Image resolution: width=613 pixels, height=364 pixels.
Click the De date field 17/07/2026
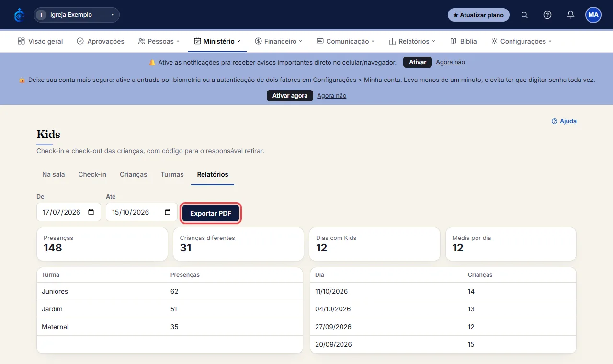point(68,212)
